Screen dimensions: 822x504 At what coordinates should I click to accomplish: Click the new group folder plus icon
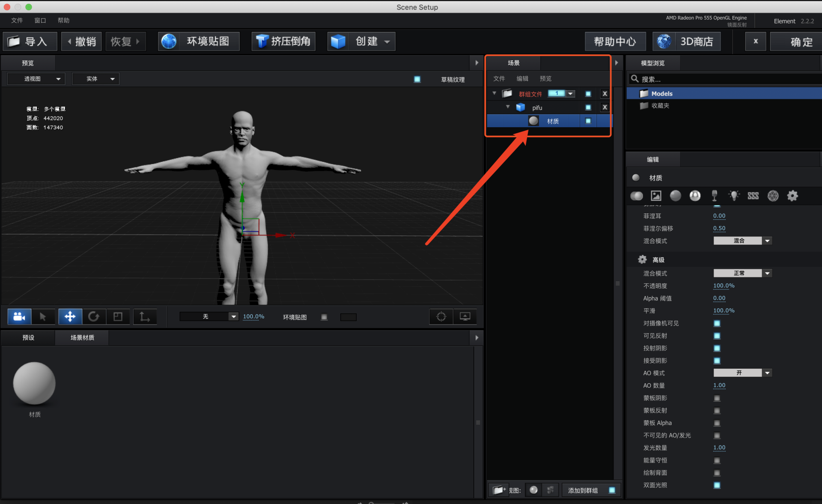coord(498,490)
